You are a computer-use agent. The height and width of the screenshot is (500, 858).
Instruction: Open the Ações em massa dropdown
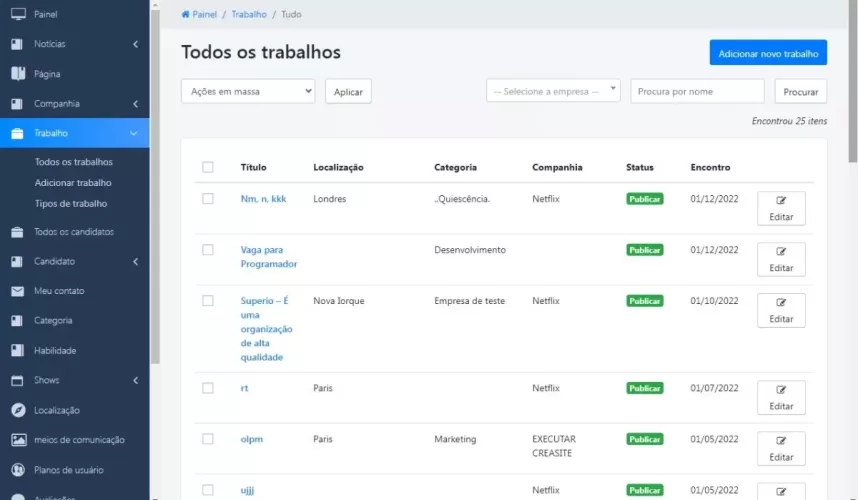[x=248, y=91]
